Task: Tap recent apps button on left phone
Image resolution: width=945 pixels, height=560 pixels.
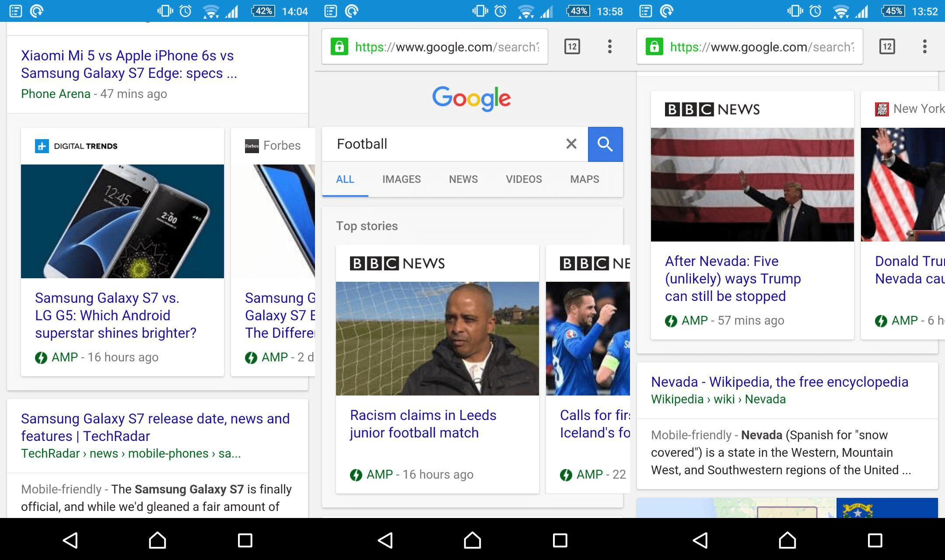Action: point(245,540)
